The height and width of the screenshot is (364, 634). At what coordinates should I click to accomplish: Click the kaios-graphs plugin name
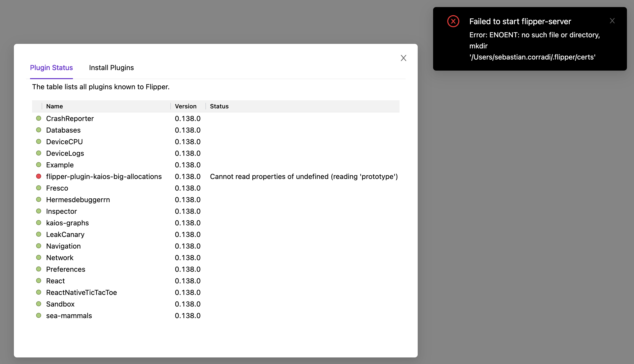(x=67, y=223)
